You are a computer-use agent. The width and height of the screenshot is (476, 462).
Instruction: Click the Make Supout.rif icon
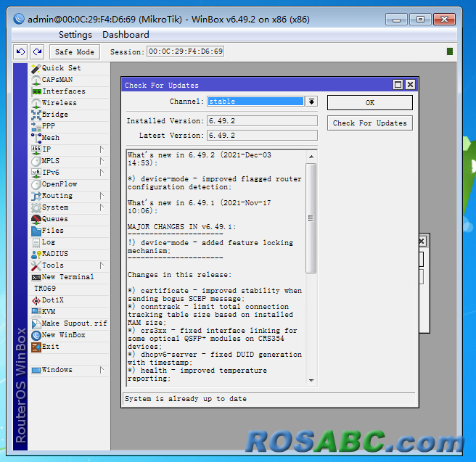[36, 323]
